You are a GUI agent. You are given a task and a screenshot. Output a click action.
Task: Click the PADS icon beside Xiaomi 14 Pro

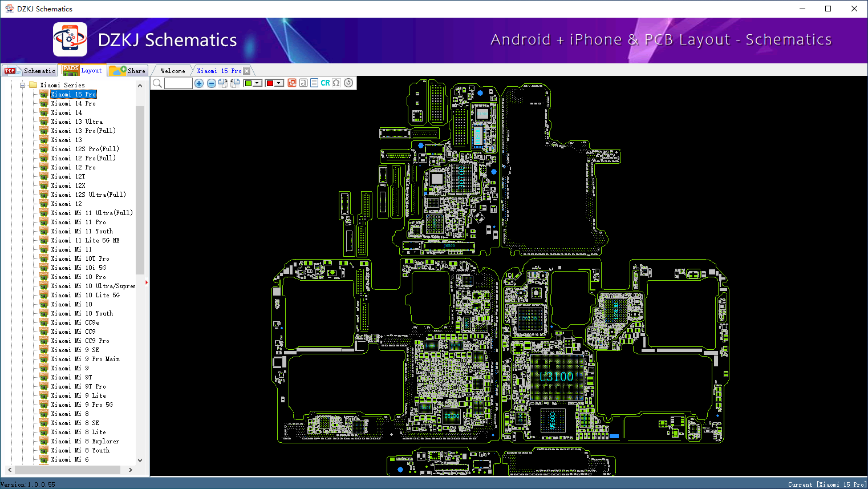point(44,103)
